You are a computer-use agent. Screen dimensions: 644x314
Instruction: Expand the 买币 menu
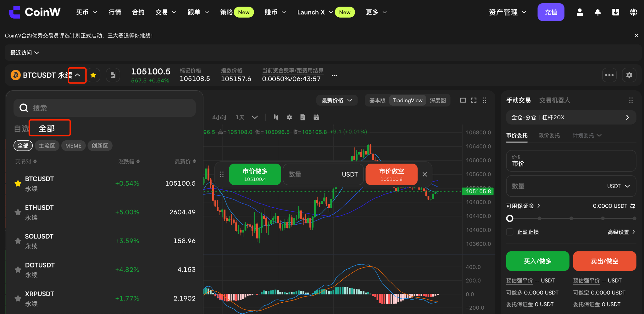[86, 12]
